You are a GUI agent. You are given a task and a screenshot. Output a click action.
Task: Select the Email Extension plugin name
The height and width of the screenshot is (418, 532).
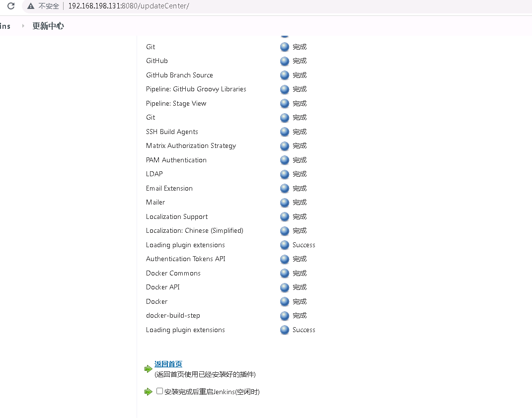(x=169, y=188)
